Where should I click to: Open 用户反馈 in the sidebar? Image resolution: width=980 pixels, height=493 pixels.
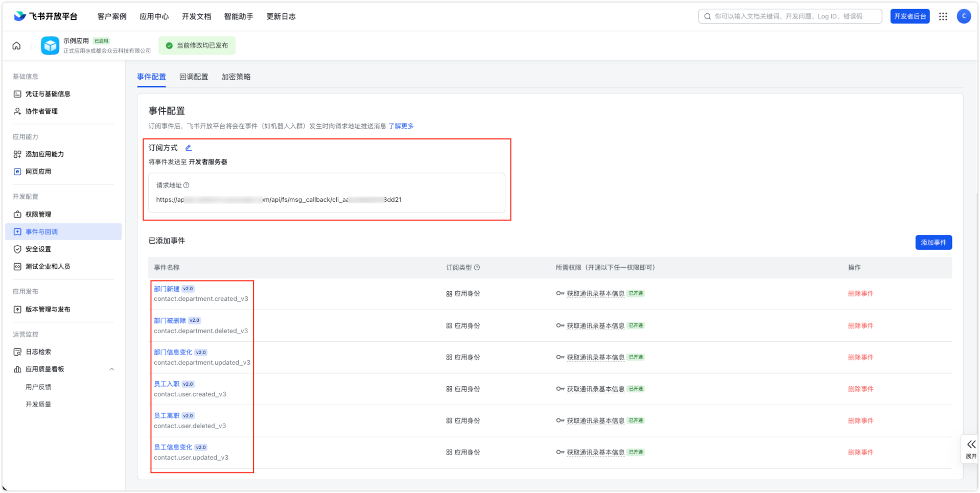pyautogui.click(x=38, y=387)
